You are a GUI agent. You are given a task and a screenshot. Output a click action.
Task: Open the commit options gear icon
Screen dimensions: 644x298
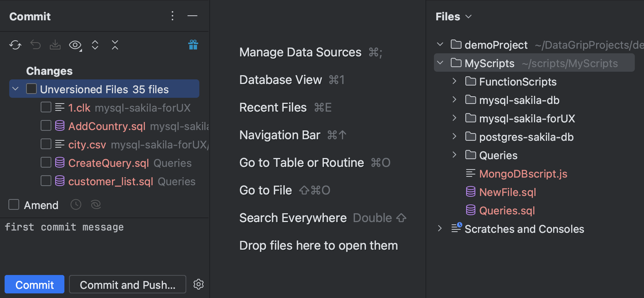[199, 285]
